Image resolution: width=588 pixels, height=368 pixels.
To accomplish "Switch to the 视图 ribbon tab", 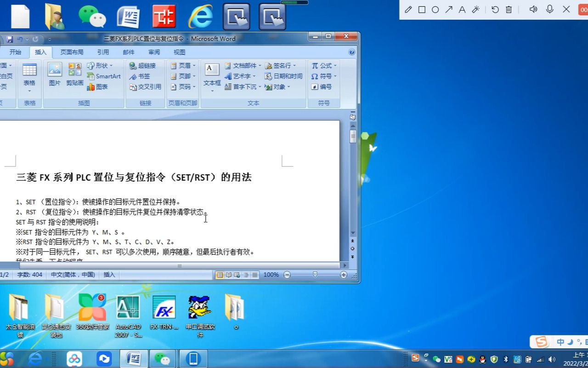I will tap(180, 52).
